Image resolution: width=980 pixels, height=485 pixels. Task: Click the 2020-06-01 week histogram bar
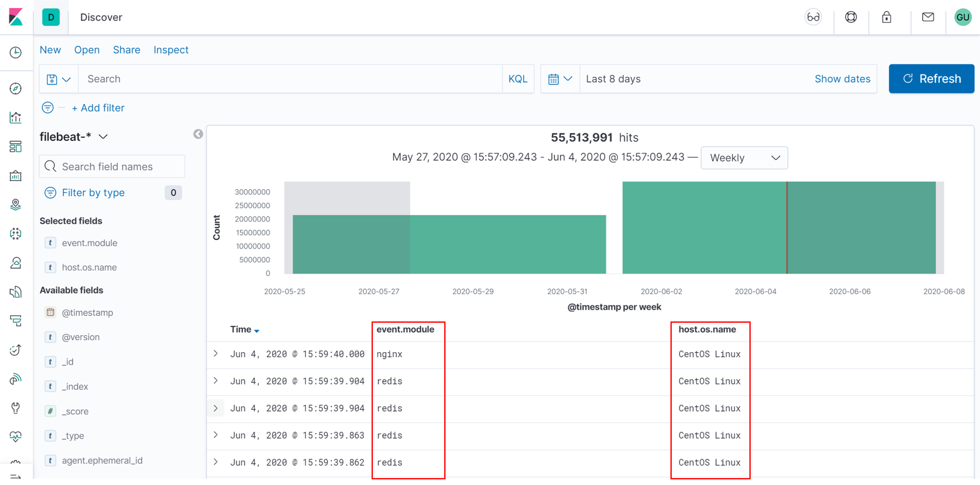pos(779,228)
